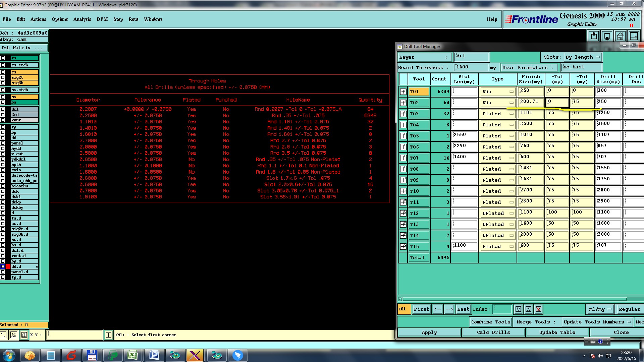Toggle checkbox for rout layer
644x362 pixels.
pos(3,120)
